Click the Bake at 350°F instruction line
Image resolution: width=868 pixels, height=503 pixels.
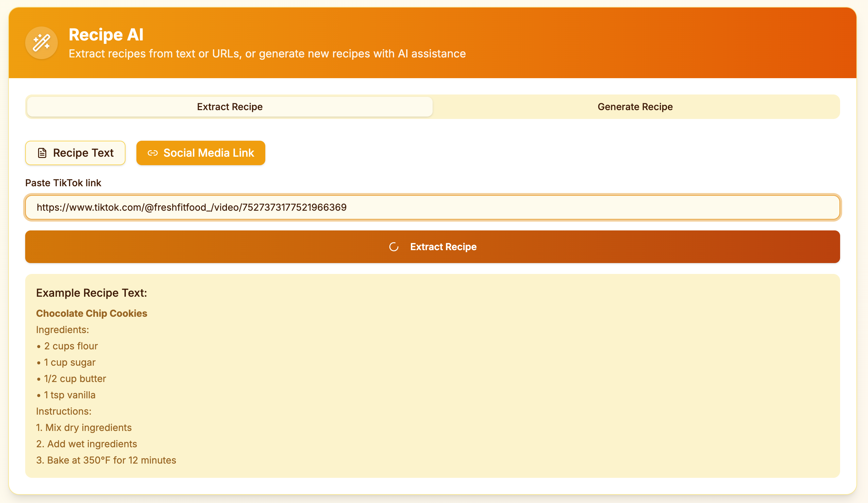click(x=106, y=460)
